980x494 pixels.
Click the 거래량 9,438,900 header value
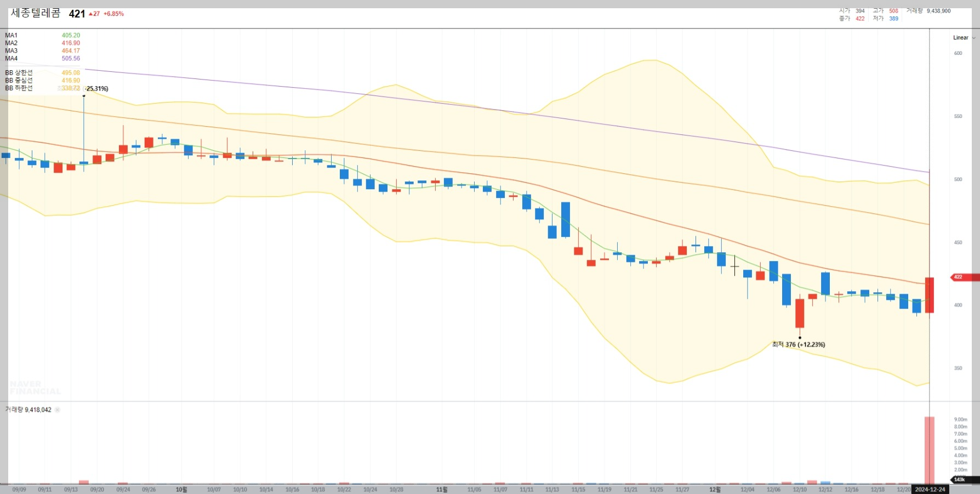[x=938, y=11]
